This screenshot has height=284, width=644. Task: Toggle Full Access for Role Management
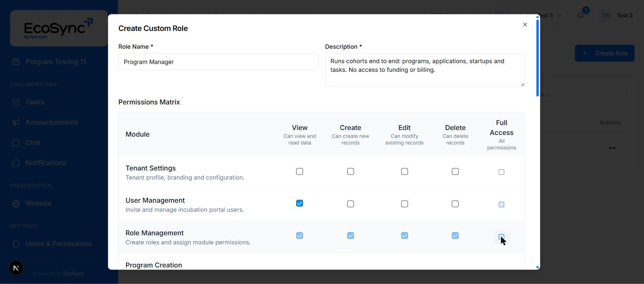point(501,237)
